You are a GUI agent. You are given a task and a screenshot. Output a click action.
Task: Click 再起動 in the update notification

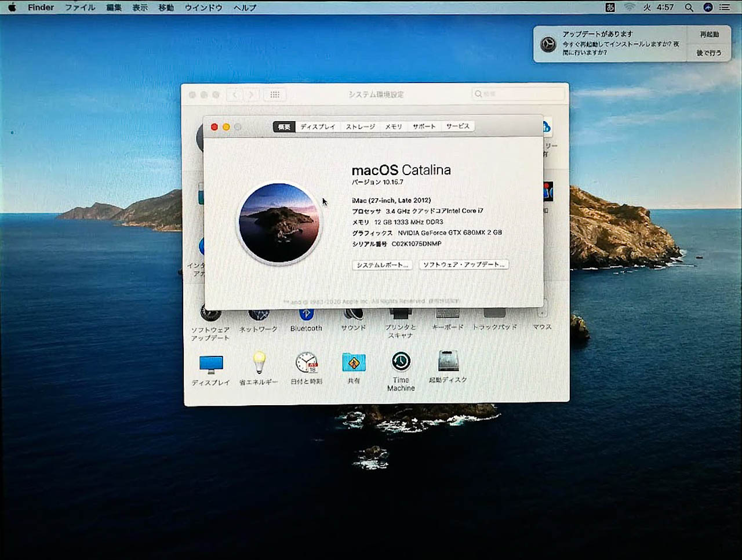709,35
